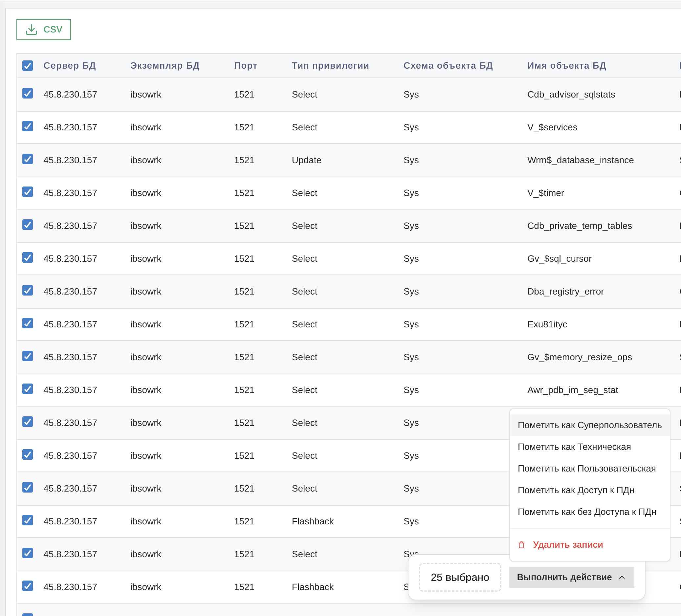Click the CSV download icon
681x616 pixels.
(32, 29)
